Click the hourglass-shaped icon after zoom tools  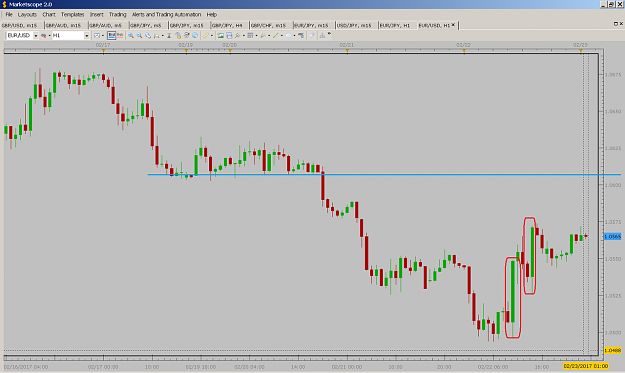tap(169, 35)
